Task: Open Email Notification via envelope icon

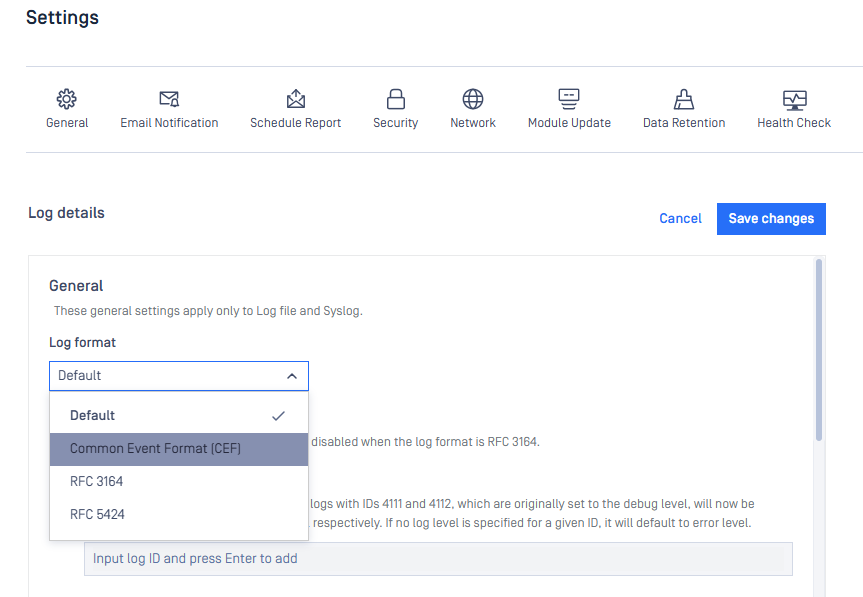Action: 169,99
